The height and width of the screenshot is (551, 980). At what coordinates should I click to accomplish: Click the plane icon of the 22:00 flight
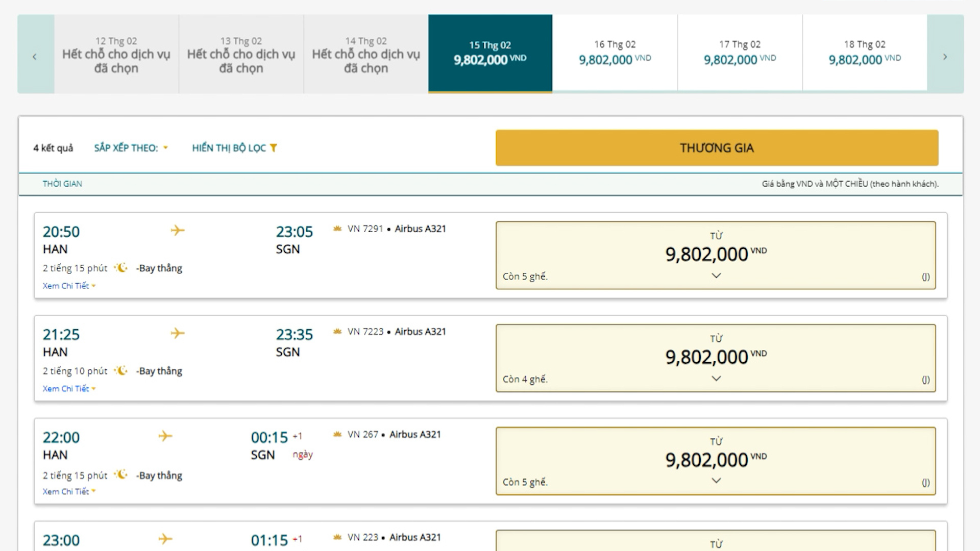click(165, 436)
